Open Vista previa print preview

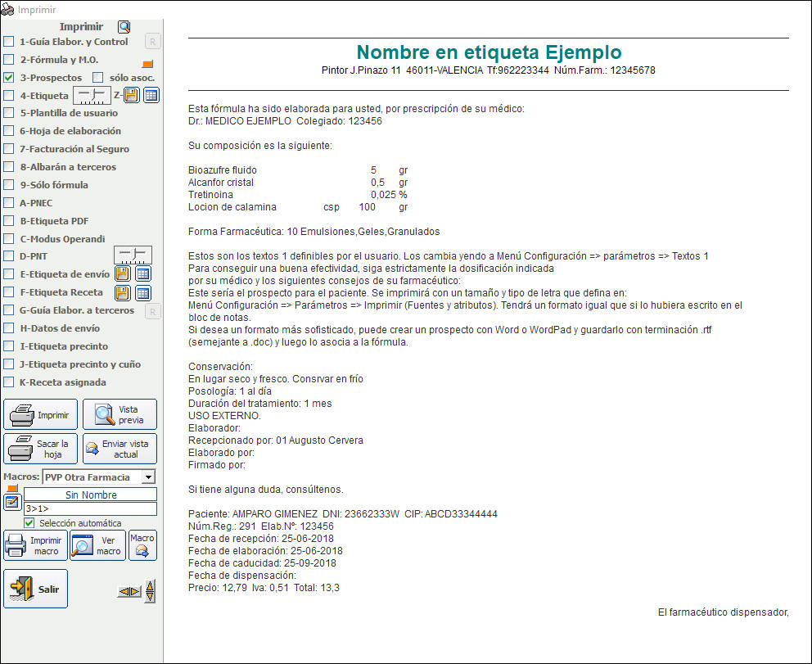tap(120, 414)
